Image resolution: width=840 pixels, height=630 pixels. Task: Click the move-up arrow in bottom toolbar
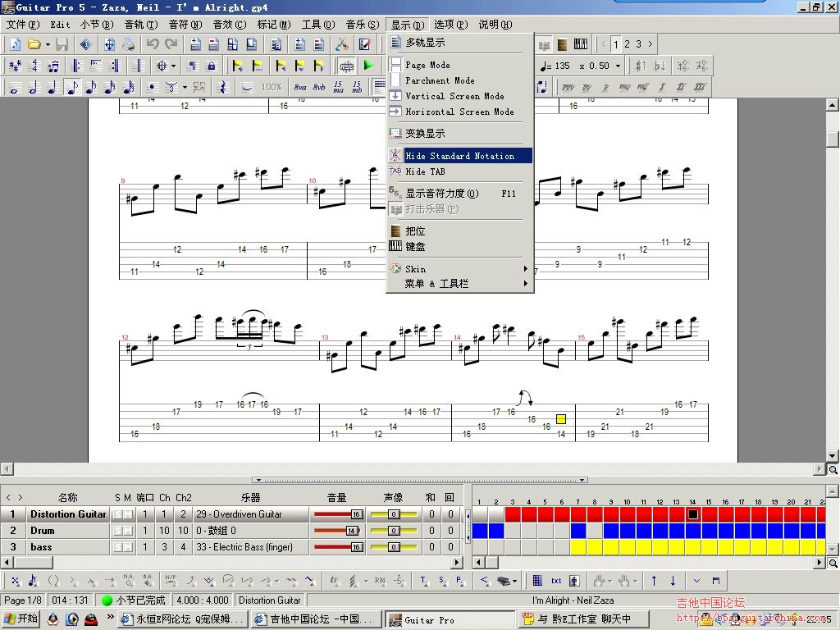click(654, 581)
